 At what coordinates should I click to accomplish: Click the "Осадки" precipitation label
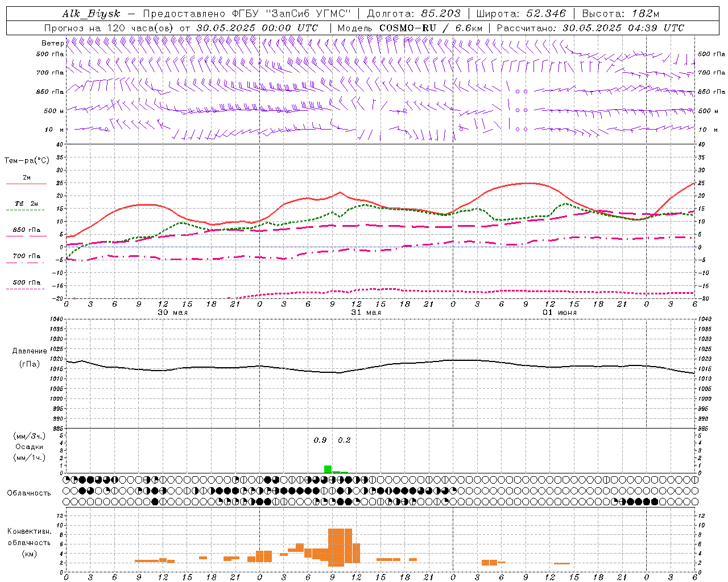[30, 447]
